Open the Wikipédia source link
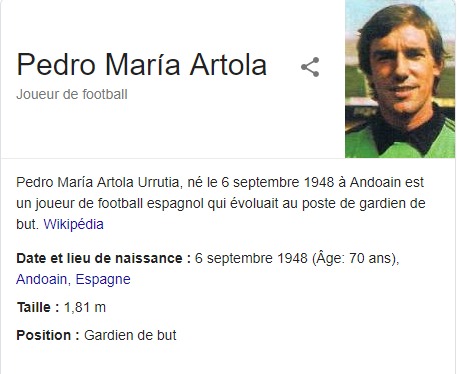The height and width of the screenshot is (374, 457). (x=73, y=224)
